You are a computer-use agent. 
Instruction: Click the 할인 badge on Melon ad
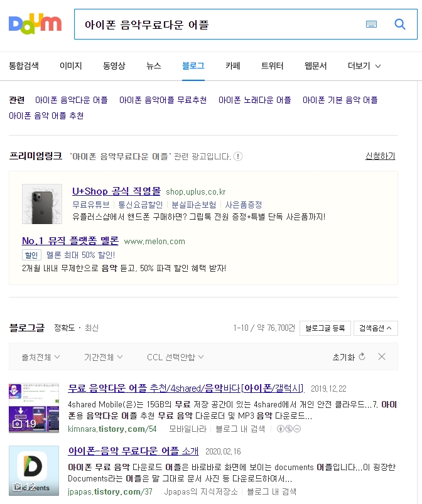(31, 255)
